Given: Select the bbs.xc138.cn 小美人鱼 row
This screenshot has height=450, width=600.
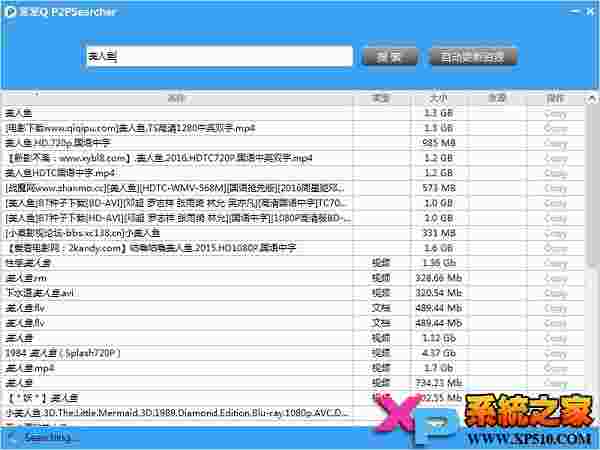Looking at the screenshot, I should click(293, 233).
